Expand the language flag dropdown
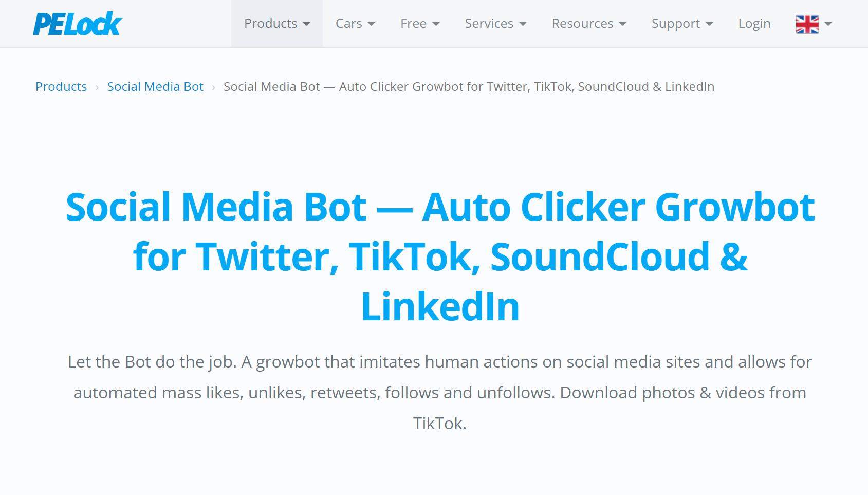 pyautogui.click(x=828, y=23)
